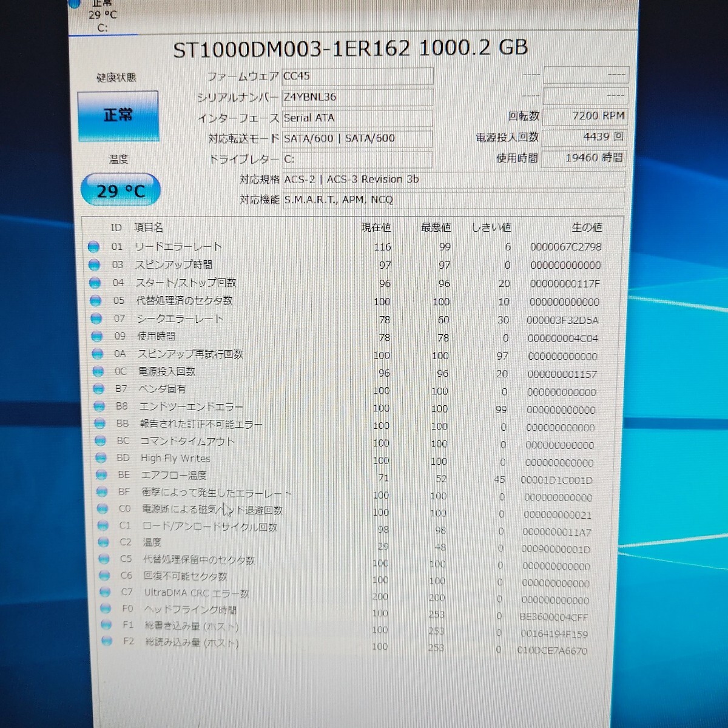Click status icon for C5 row

point(104,559)
